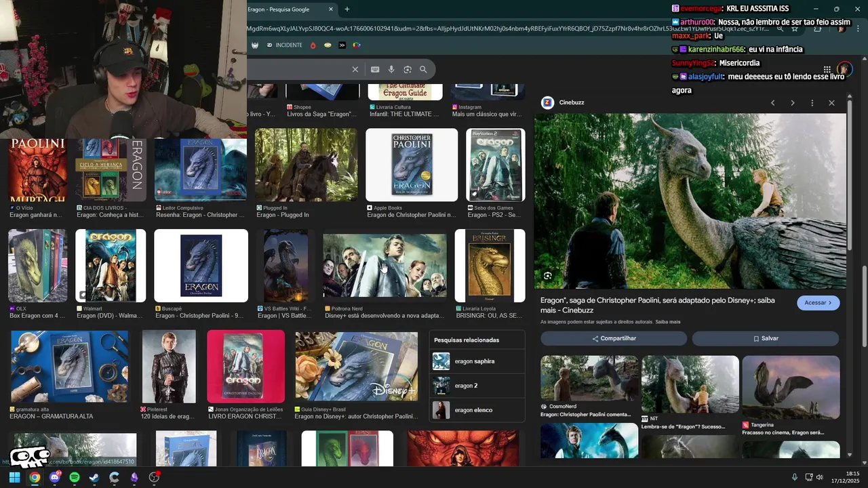Open the blue C app in taskbar
The image size is (868, 488).
[x=114, y=477]
